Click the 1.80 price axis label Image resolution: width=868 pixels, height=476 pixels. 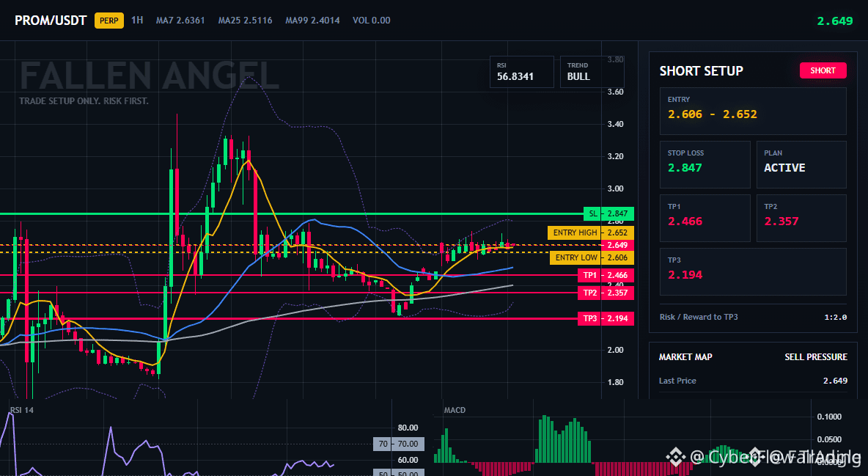click(x=615, y=382)
